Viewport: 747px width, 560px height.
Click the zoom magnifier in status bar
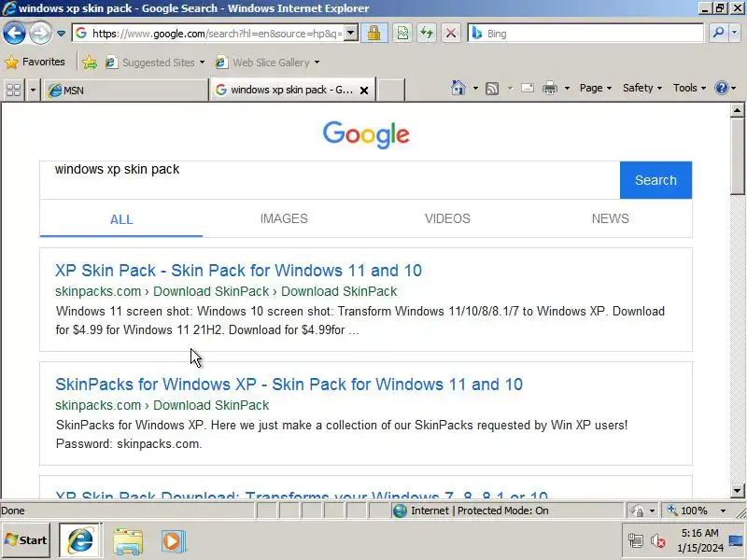click(x=671, y=510)
